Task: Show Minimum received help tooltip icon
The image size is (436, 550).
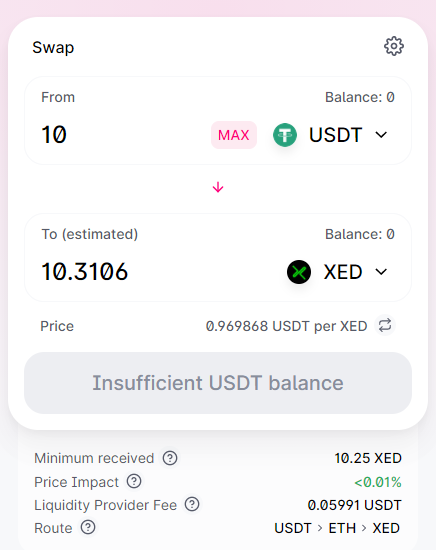Action: [170, 458]
